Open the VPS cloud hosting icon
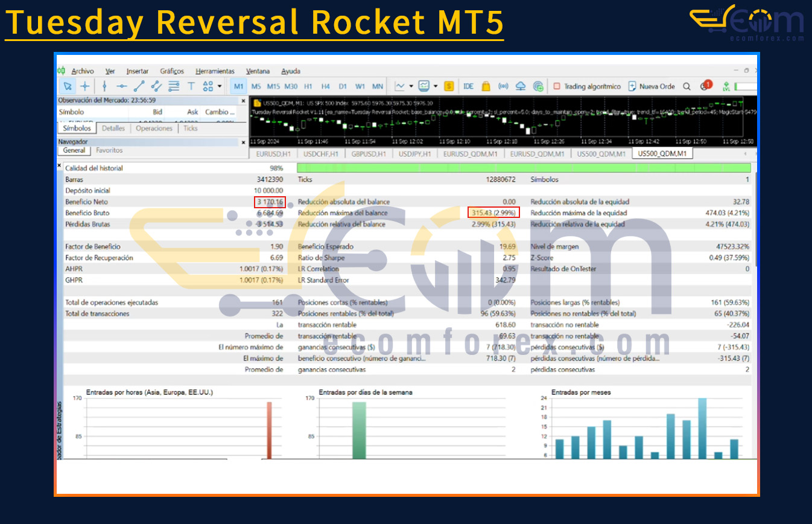The width and height of the screenshot is (812, 524). pyautogui.click(x=521, y=86)
